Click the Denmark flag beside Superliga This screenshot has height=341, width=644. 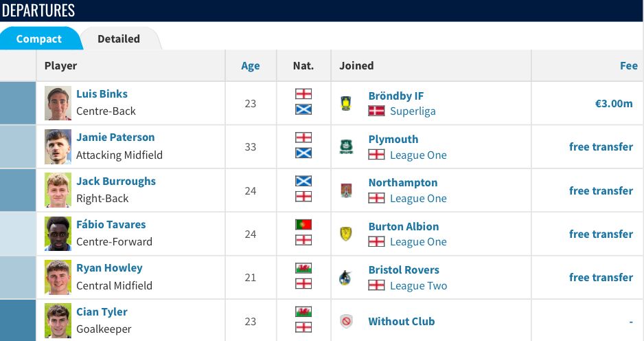(376, 111)
